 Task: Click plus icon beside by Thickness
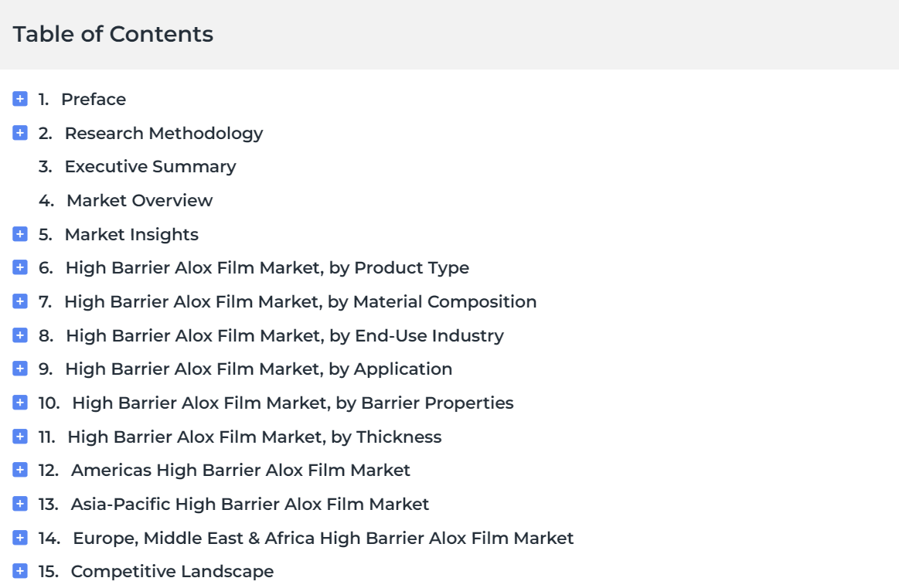pyautogui.click(x=20, y=437)
